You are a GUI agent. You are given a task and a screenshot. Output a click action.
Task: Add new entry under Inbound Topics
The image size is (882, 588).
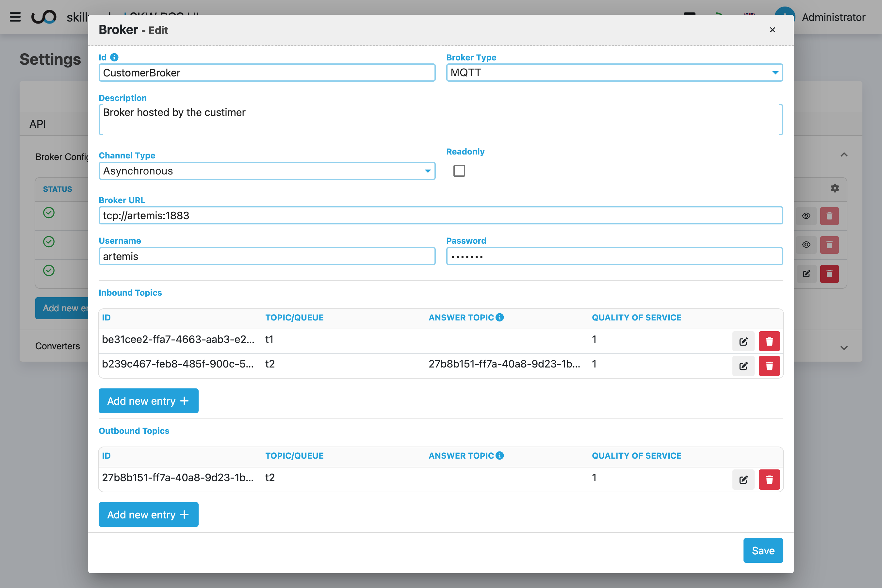pos(149,400)
